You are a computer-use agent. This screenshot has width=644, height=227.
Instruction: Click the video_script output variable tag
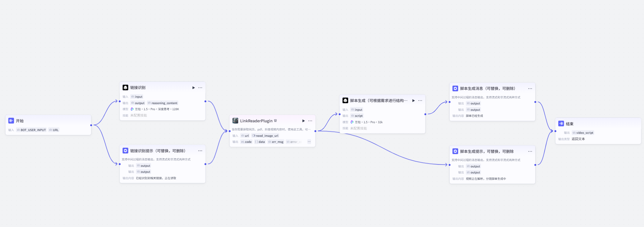click(x=583, y=133)
